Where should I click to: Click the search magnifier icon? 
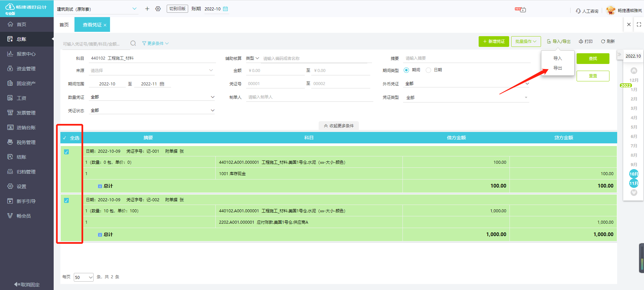click(x=133, y=43)
